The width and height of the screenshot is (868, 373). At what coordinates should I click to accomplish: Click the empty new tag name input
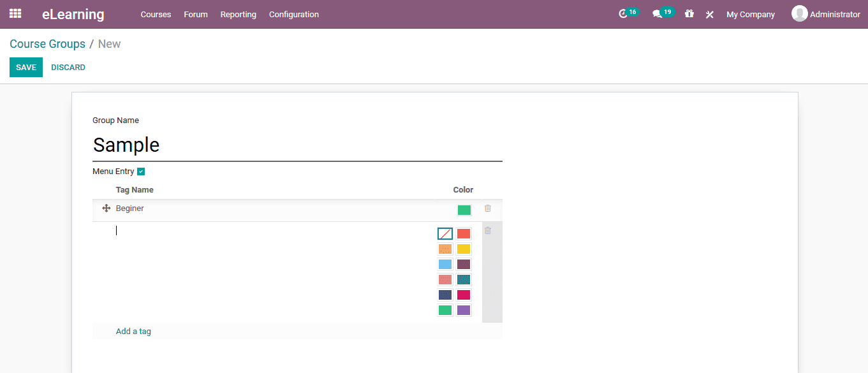pyautogui.click(x=274, y=231)
